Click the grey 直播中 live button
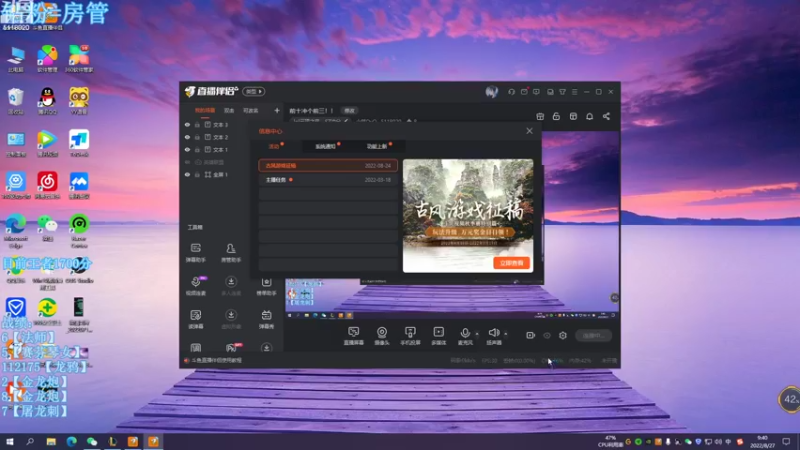The width and height of the screenshot is (800, 450). 593,336
